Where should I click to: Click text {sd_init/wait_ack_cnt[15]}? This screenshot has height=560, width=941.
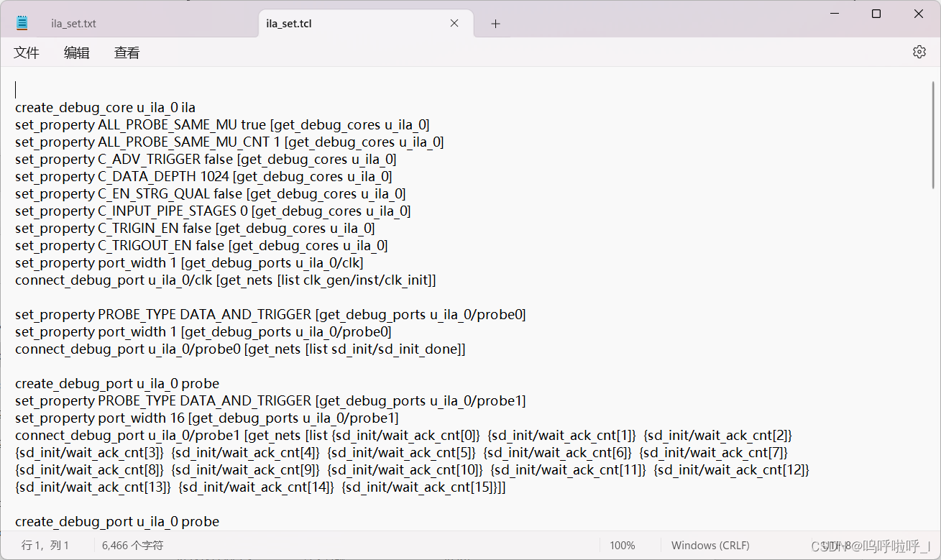[419, 487]
